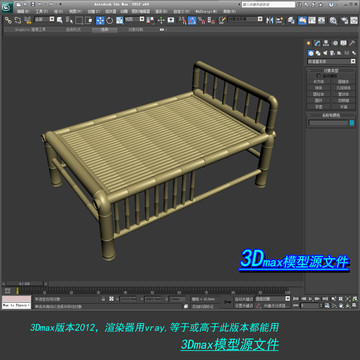Play the animation
This screenshot has width=360, height=360.
click(x=311, y=298)
